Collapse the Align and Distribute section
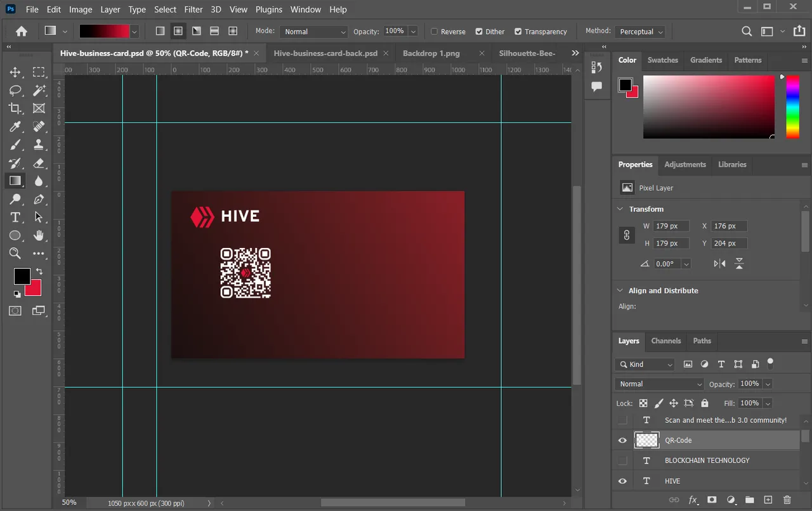The height and width of the screenshot is (511, 812). pyautogui.click(x=620, y=290)
